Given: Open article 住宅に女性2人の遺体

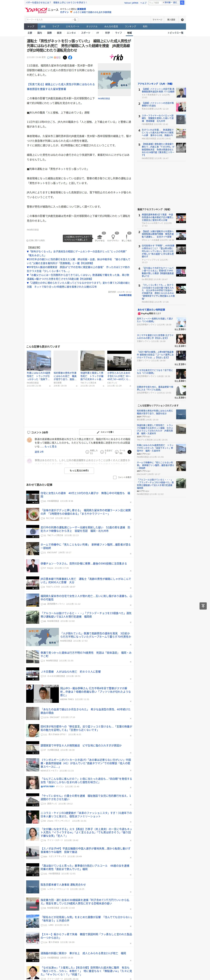Looking at the screenshot, I should point(85,495).
